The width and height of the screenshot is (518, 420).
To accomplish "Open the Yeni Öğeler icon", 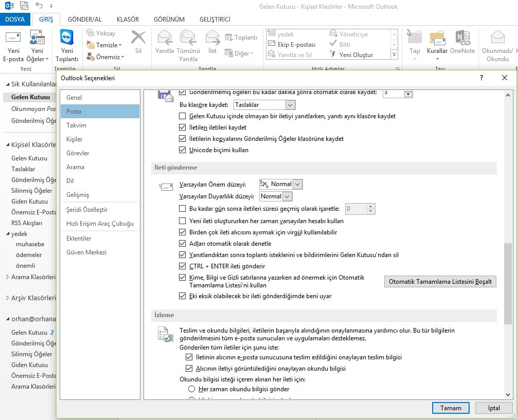I will pos(37,38).
